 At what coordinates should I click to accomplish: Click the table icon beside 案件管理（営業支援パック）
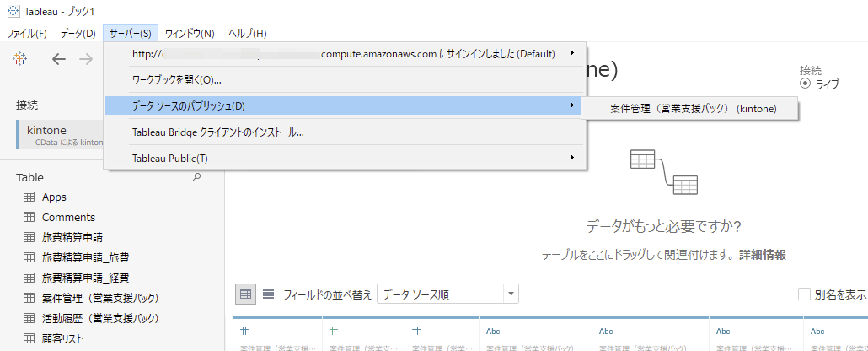pyautogui.click(x=29, y=298)
